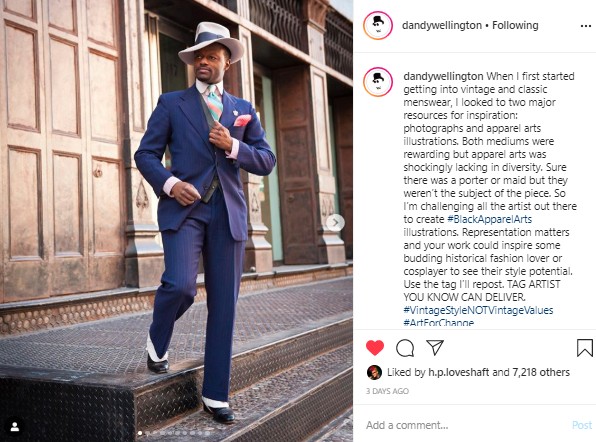Share post using paper plane icon

(435, 347)
